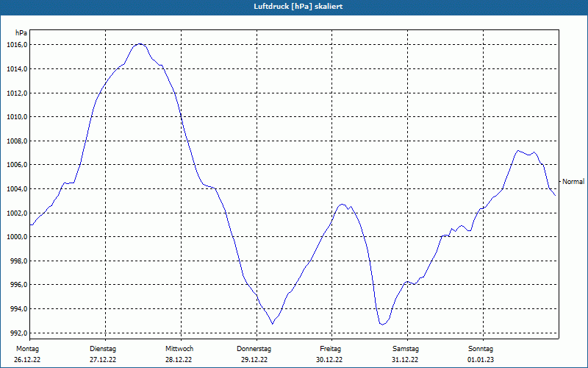Click the 1004,0 axis value
This screenshot has width=588, height=368.
point(17,189)
